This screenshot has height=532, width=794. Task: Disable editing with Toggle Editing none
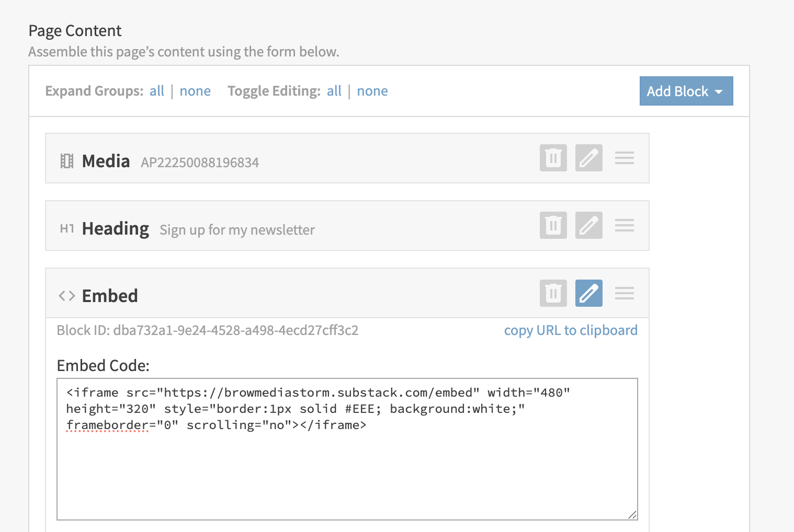click(x=372, y=91)
